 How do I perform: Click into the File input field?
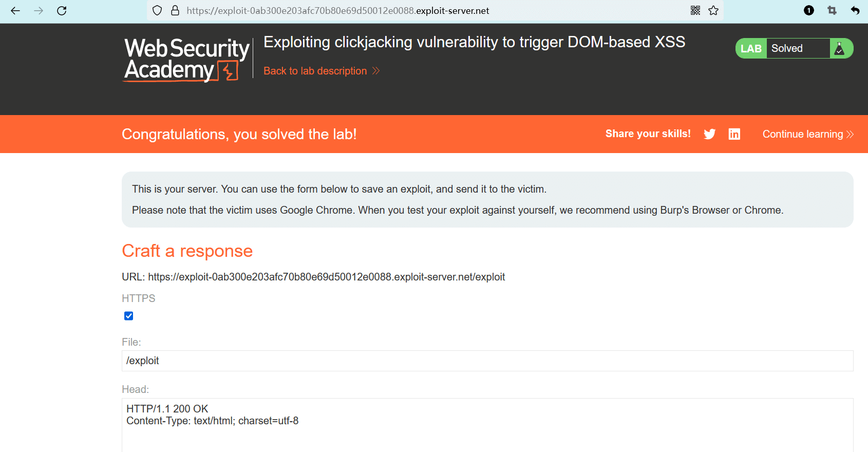(487, 361)
